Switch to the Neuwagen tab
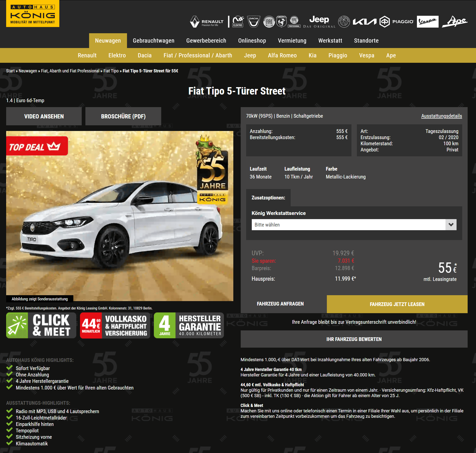 click(x=108, y=41)
